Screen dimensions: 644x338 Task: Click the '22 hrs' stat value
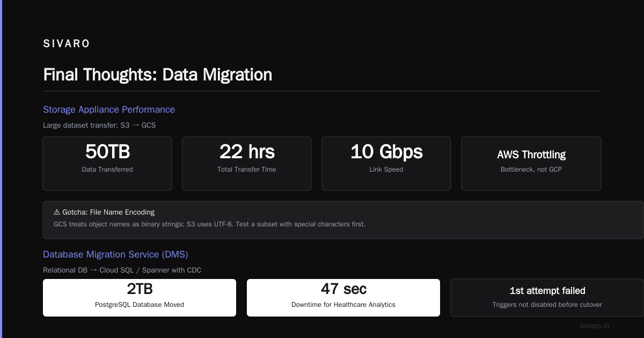(247, 152)
